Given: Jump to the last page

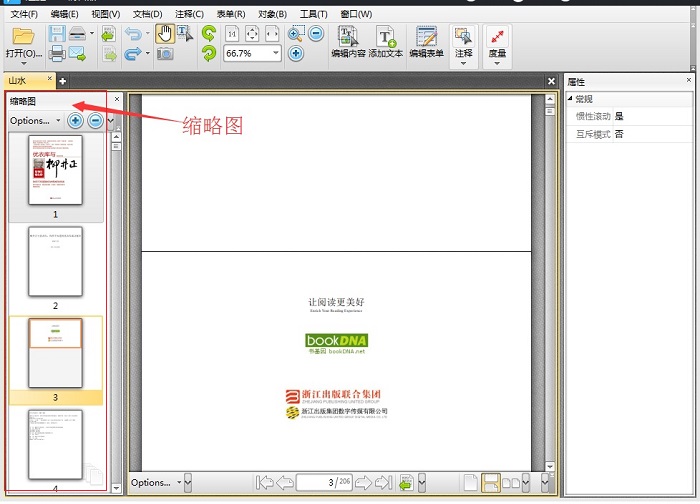Looking at the screenshot, I should [x=383, y=483].
